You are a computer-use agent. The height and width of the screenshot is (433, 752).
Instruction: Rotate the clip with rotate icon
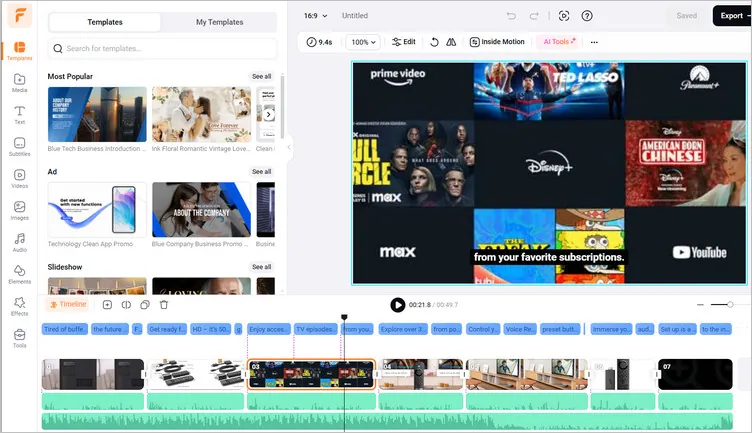coord(434,42)
